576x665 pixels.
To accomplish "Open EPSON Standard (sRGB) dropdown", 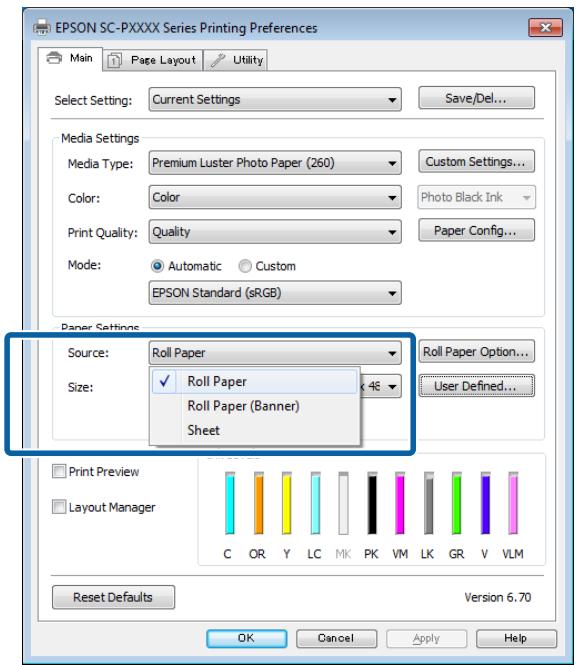I will pyautogui.click(x=275, y=293).
